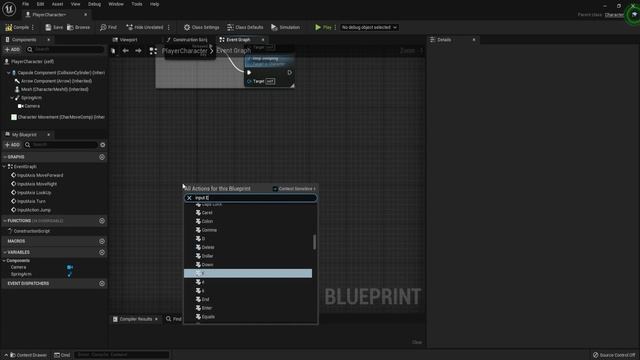The width and height of the screenshot is (640, 360).
Task: Open Compile options three-dot menu
Action: coord(33,27)
